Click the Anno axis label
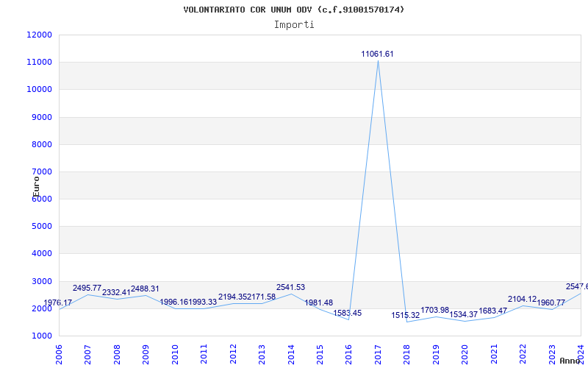The height and width of the screenshot is (368, 588). tap(570, 361)
